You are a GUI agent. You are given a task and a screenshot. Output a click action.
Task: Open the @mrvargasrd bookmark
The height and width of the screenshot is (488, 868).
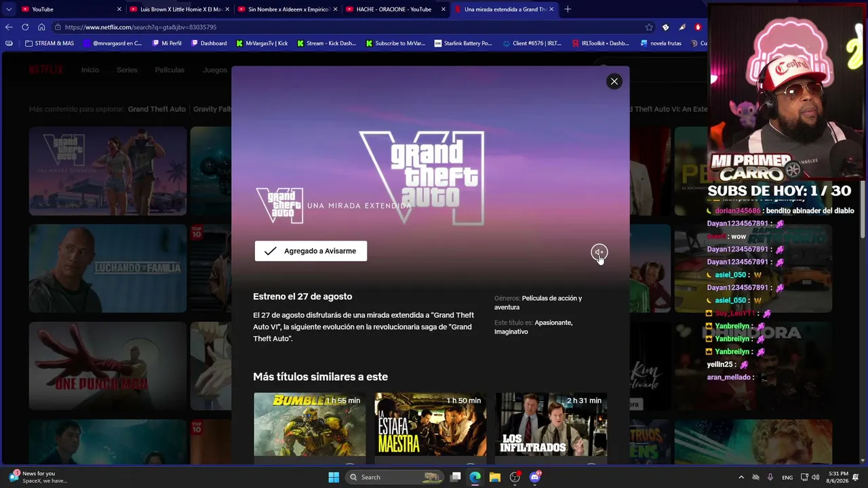[112, 43]
